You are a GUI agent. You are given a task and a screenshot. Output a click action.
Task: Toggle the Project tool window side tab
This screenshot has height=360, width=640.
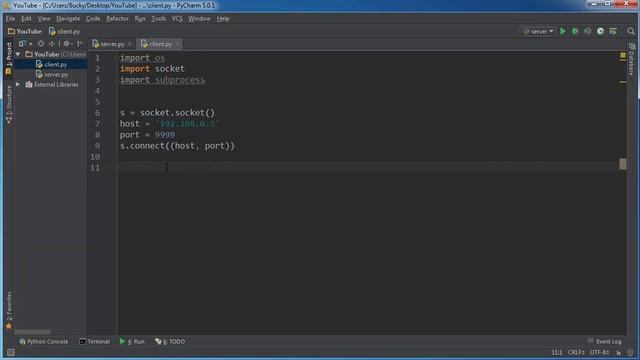click(x=9, y=58)
